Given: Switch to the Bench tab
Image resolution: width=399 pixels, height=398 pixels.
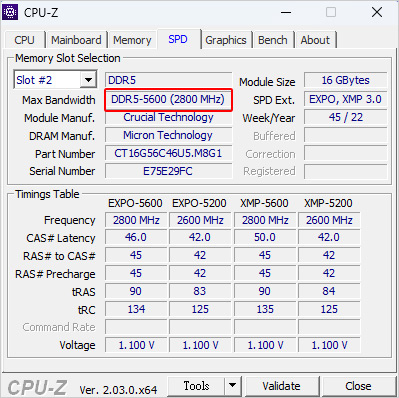Looking at the screenshot, I should point(273,40).
